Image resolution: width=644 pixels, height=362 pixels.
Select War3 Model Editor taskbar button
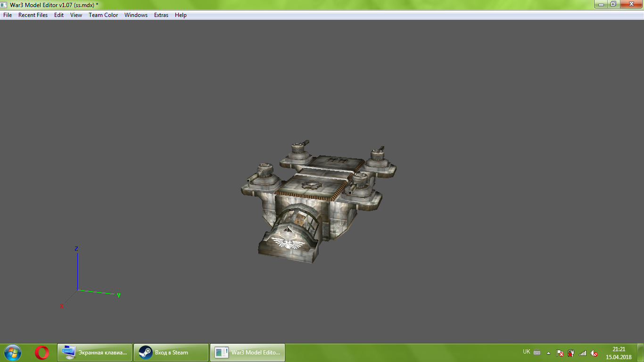coord(248,353)
